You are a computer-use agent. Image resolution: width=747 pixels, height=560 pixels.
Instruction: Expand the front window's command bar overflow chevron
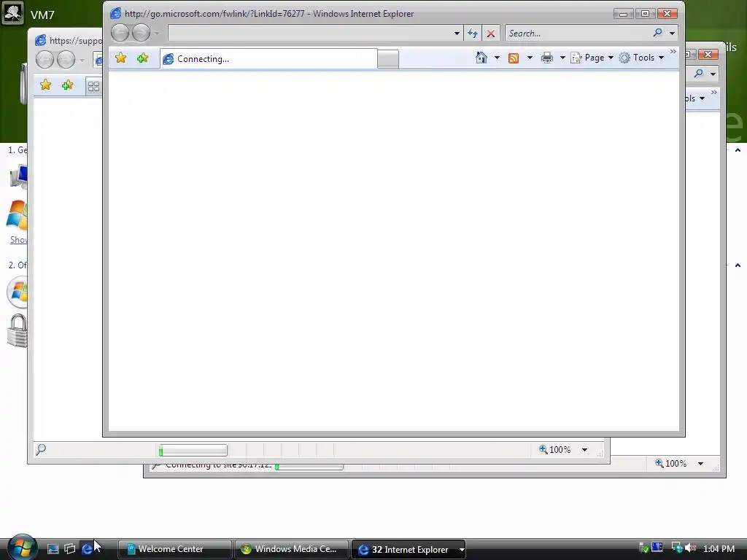[x=673, y=52]
